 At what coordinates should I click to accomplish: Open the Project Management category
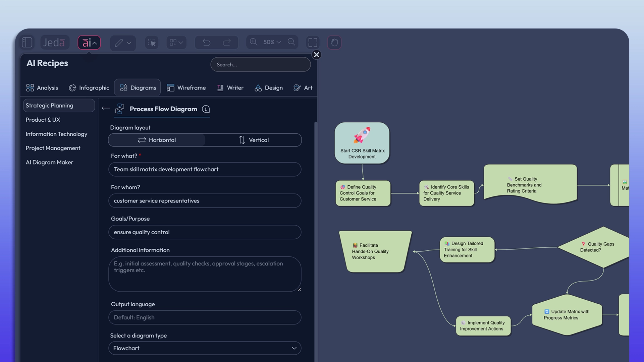53,148
